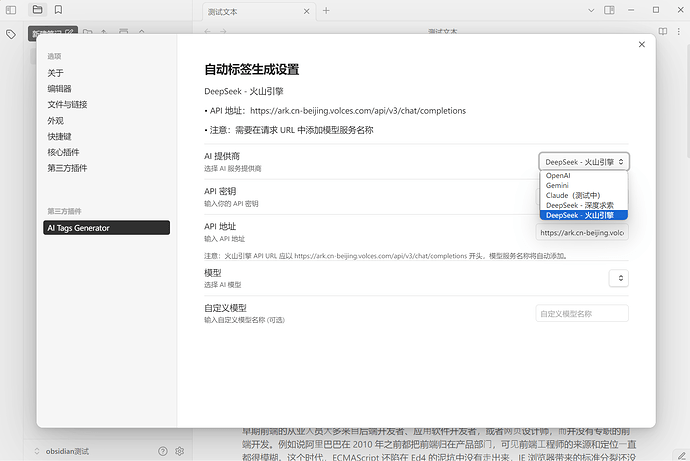Choose OpenAI from provider list

pos(584,176)
